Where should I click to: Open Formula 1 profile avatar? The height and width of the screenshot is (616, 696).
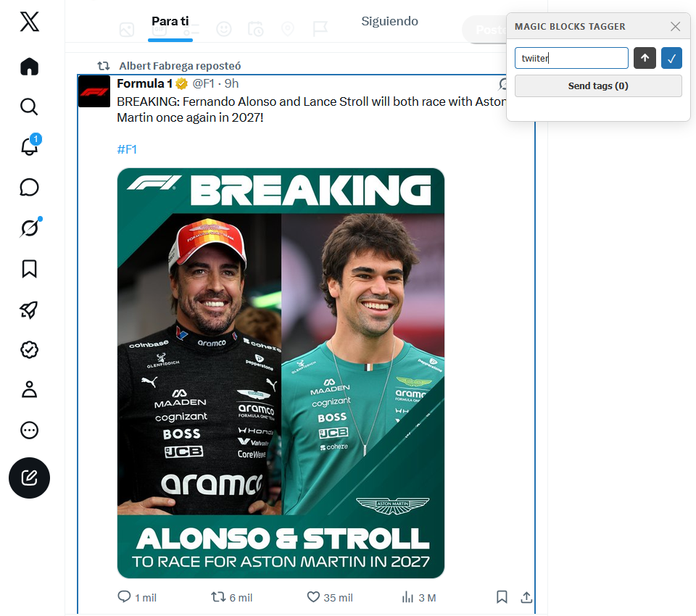[94, 91]
